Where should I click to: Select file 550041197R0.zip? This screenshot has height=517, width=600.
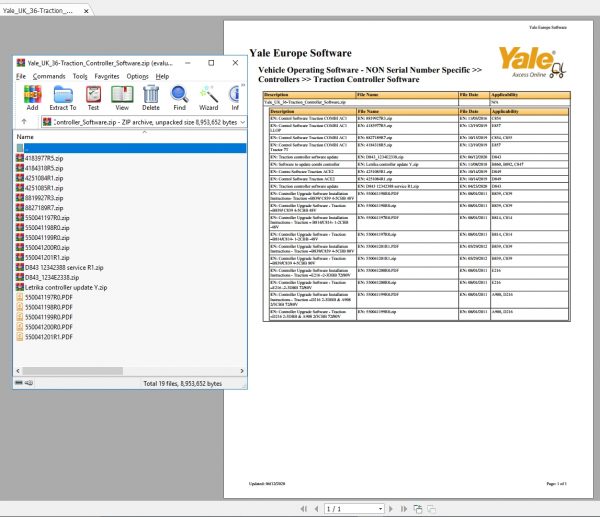click(43, 218)
